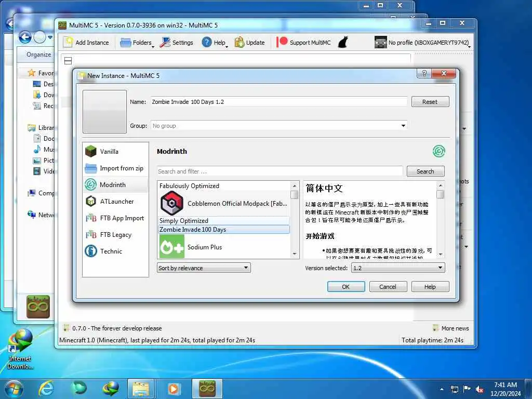
Task: Open Version selected dropdown showing 1.2
Action: pyautogui.click(x=398, y=268)
